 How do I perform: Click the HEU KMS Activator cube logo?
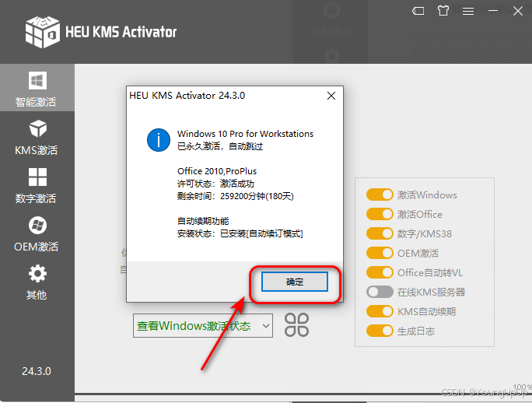coord(43,32)
